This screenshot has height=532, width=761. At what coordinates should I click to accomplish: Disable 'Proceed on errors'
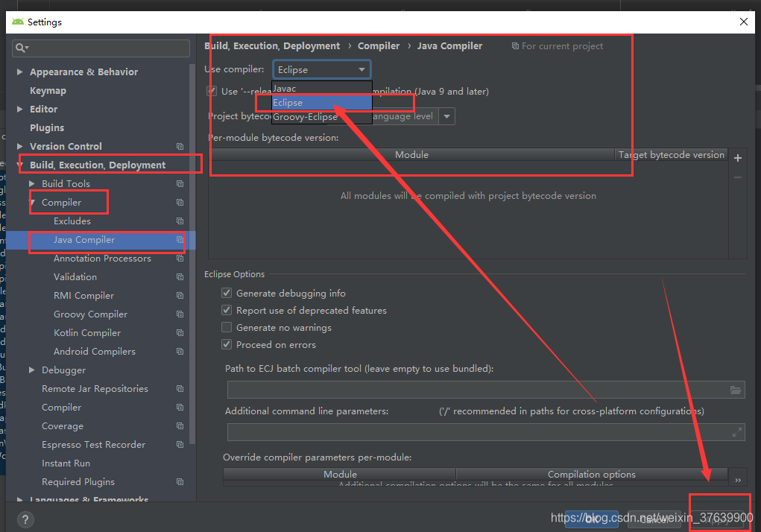coord(227,344)
